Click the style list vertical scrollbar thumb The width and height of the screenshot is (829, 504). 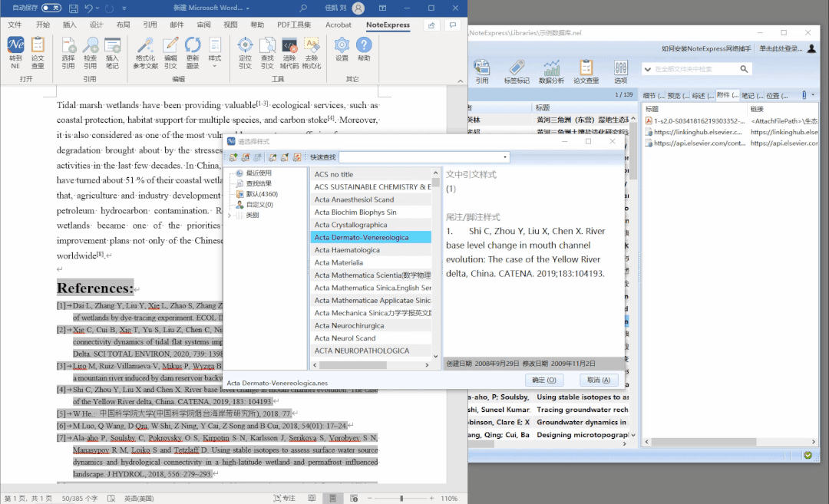coord(436,183)
